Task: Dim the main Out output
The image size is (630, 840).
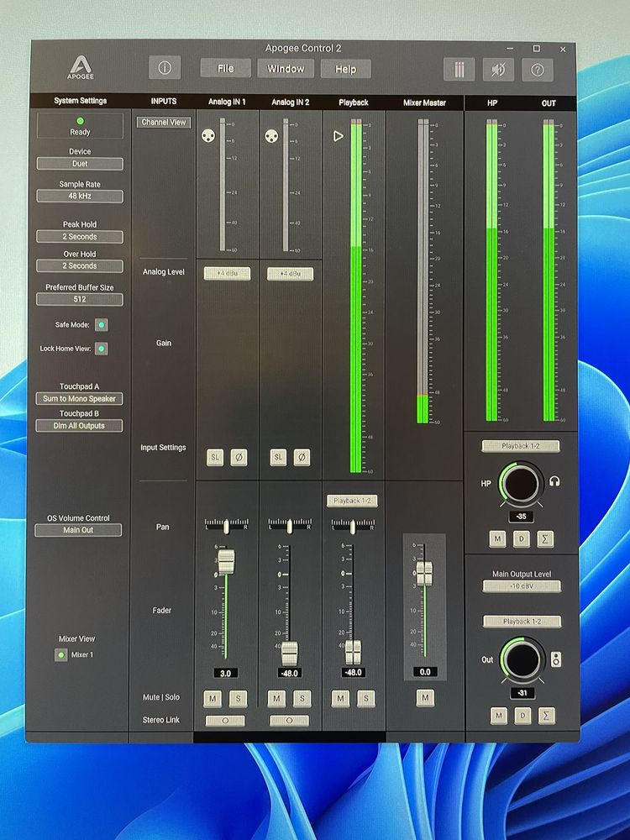Action: coord(522,716)
